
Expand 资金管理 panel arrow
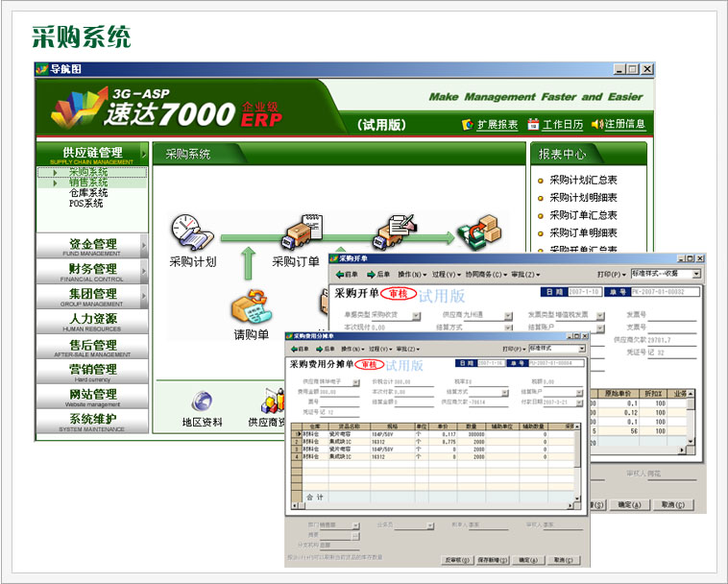pos(144,246)
